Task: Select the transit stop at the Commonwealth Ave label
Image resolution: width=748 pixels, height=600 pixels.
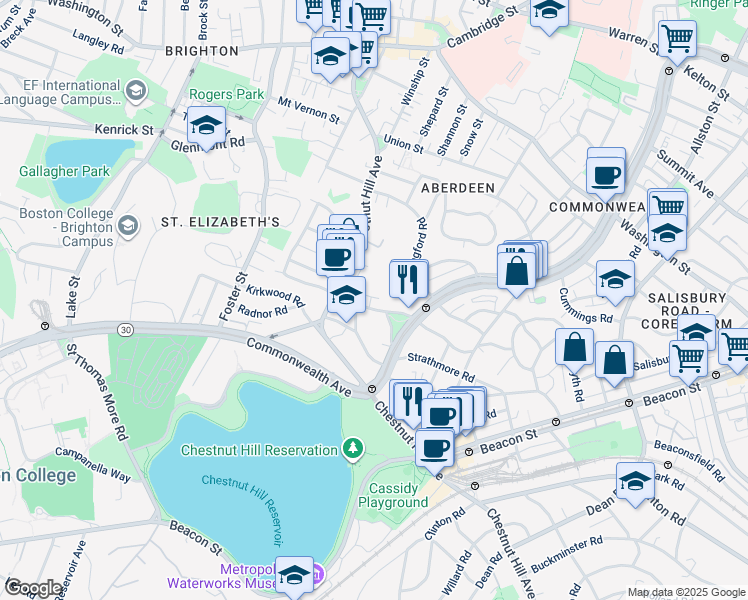Action: point(372,389)
